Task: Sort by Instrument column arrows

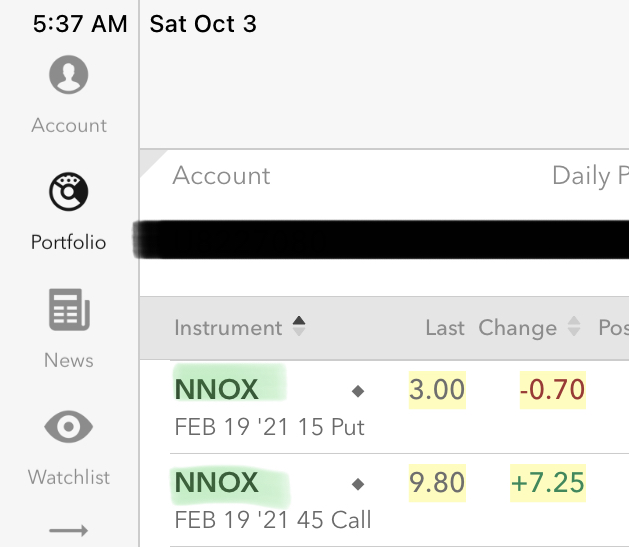Action: point(298,327)
